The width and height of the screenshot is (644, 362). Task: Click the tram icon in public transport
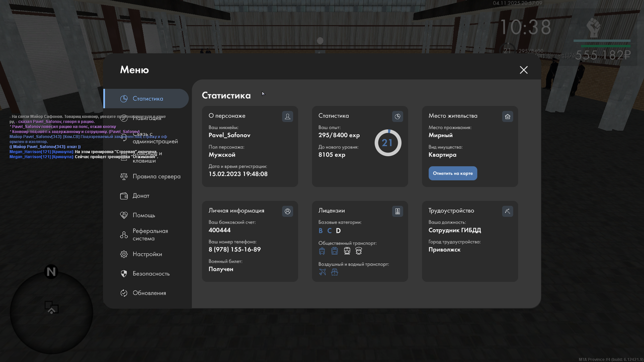pyautogui.click(x=347, y=251)
